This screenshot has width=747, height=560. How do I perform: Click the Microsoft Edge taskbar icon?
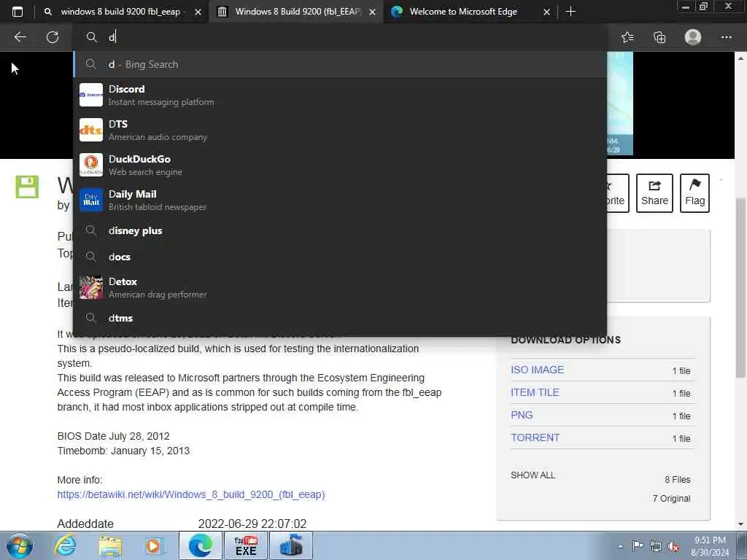click(200, 545)
